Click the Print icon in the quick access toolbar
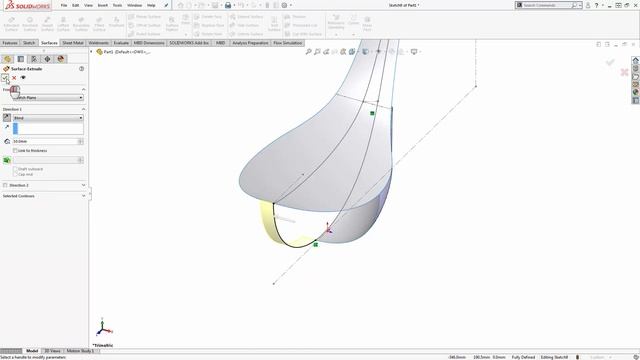The image size is (640, 360). [x=228, y=5]
